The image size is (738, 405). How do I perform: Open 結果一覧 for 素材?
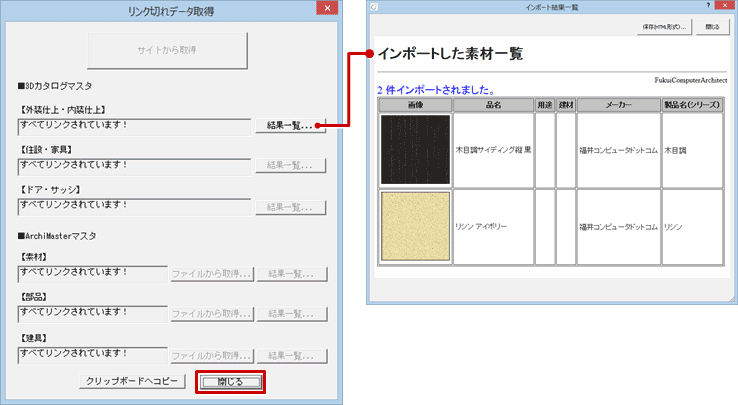click(x=292, y=274)
